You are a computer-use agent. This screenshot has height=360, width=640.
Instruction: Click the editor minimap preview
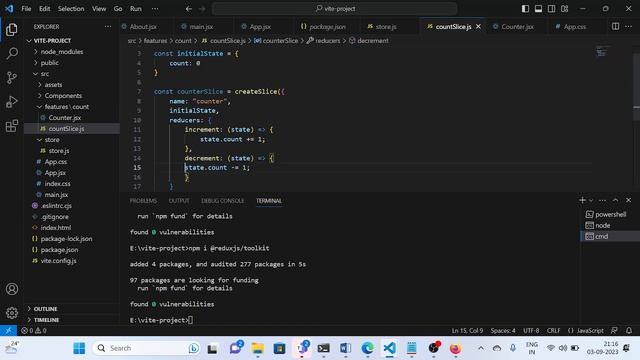(x=601, y=52)
